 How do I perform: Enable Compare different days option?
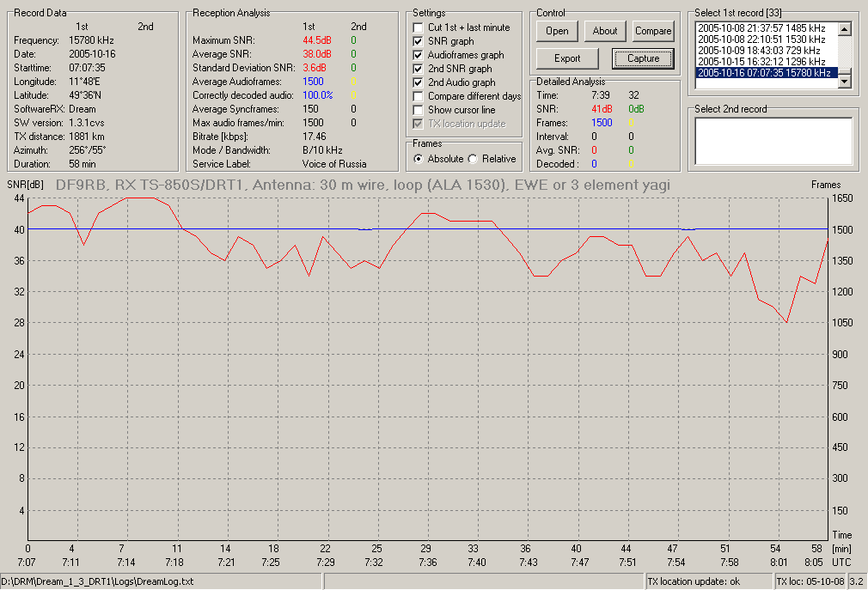tap(418, 96)
